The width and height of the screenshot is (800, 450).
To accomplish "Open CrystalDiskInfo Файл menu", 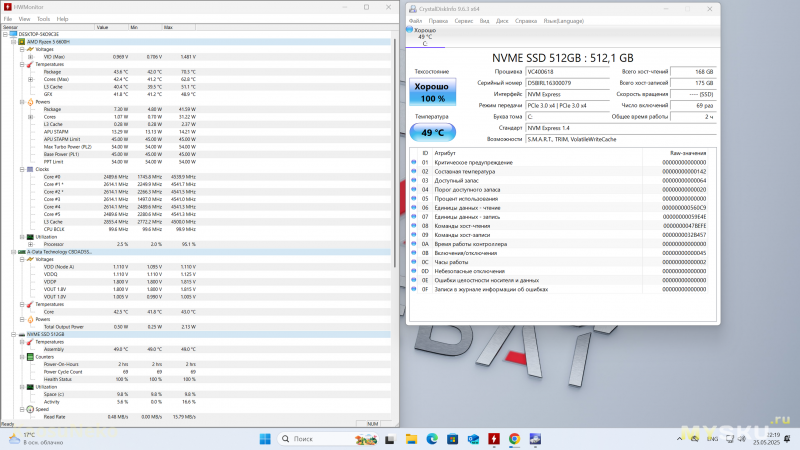I will [x=415, y=21].
